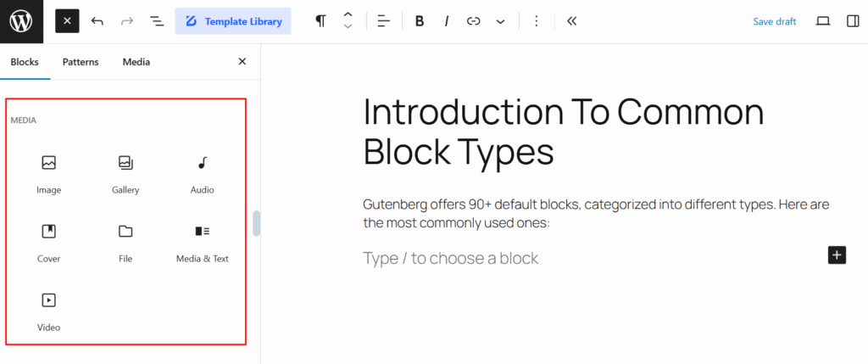Insert the Media & Text block

click(x=202, y=244)
